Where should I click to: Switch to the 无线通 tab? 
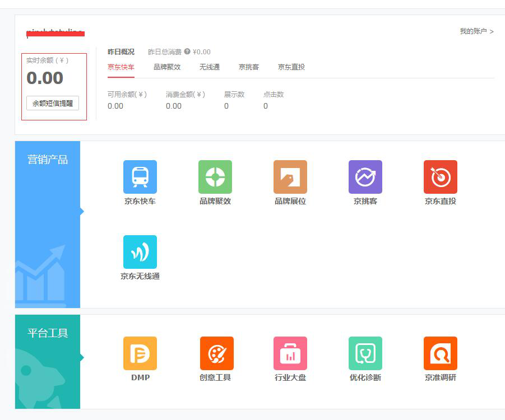pyautogui.click(x=209, y=67)
